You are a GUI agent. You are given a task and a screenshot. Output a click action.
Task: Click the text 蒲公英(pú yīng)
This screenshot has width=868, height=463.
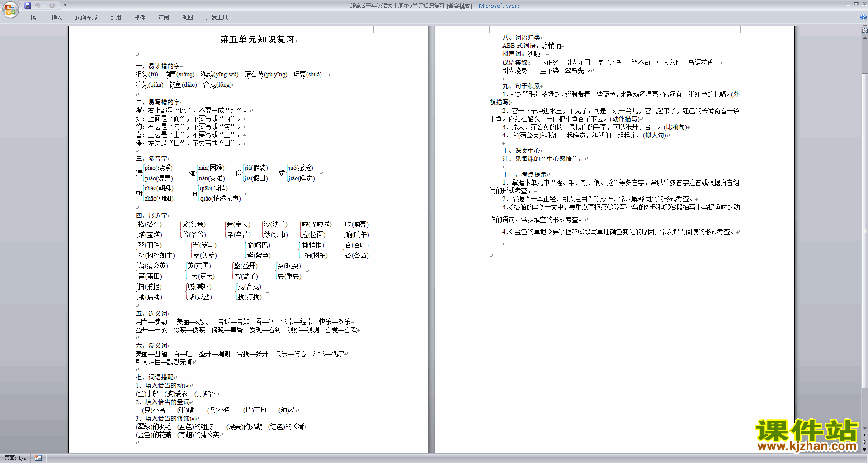pos(266,74)
